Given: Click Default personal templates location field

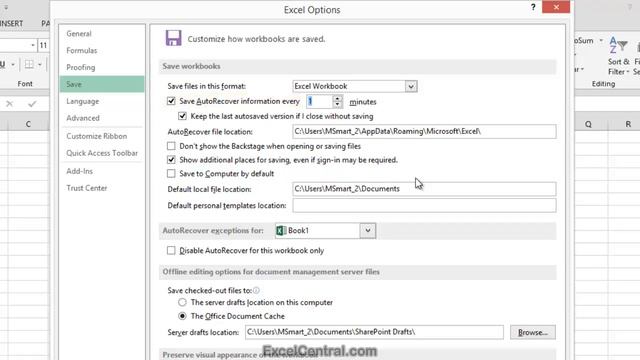Looking at the screenshot, I should click(424, 205).
